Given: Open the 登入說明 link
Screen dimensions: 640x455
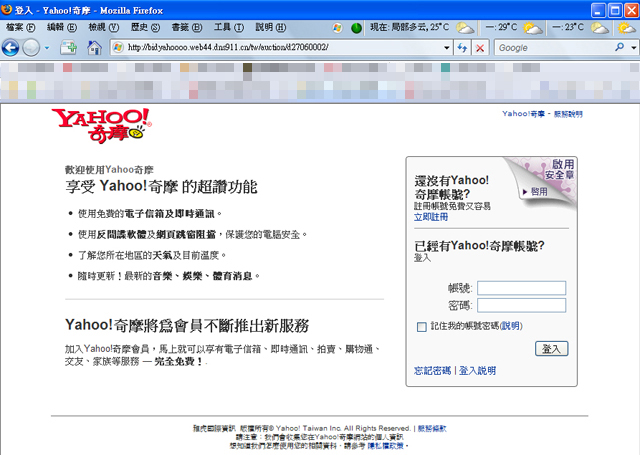Looking at the screenshot, I should click(x=478, y=371).
